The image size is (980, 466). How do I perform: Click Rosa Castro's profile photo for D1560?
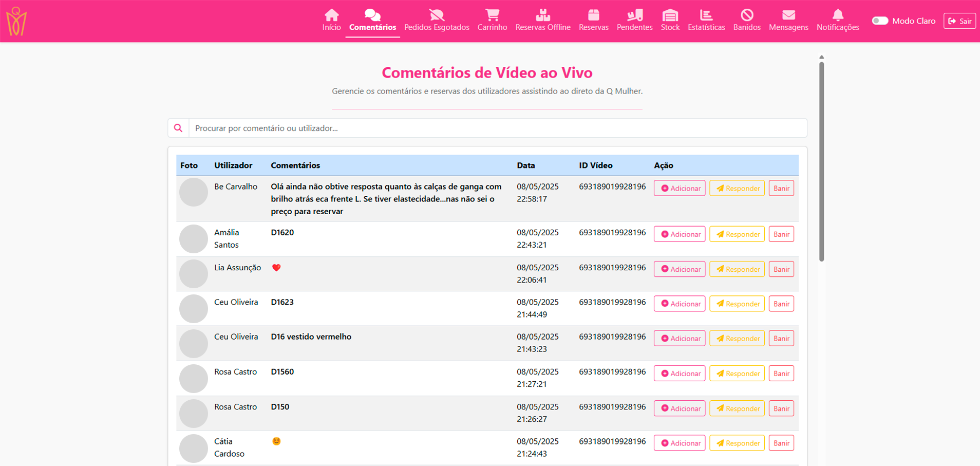(193, 378)
